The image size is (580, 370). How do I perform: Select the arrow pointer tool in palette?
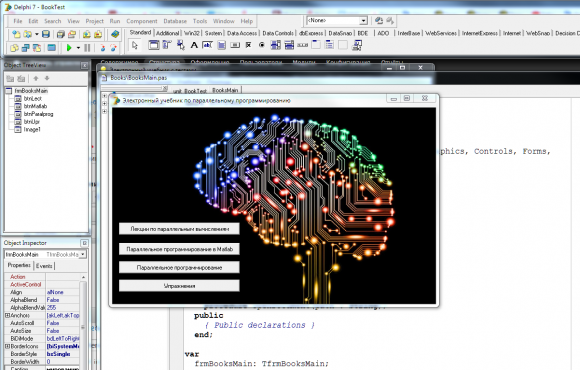click(135, 45)
